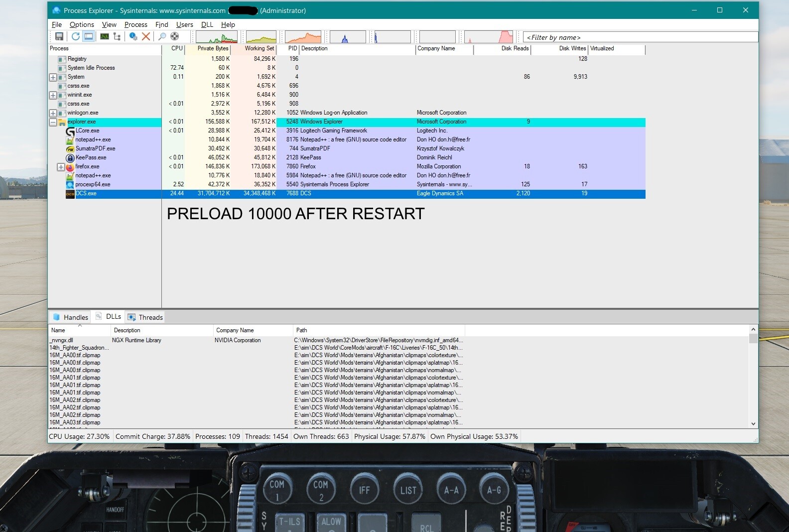Select the KeePass.exe lock icon
Viewport: 789px width, 532px height.
pyautogui.click(x=70, y=158)
